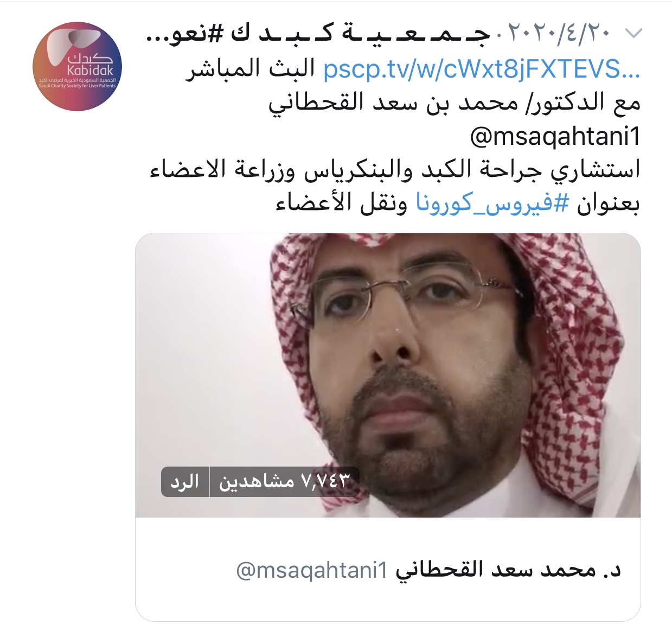Select the البث المباشر text beside the link
This screenshot has height=625, width=672.
coord(250,69)
